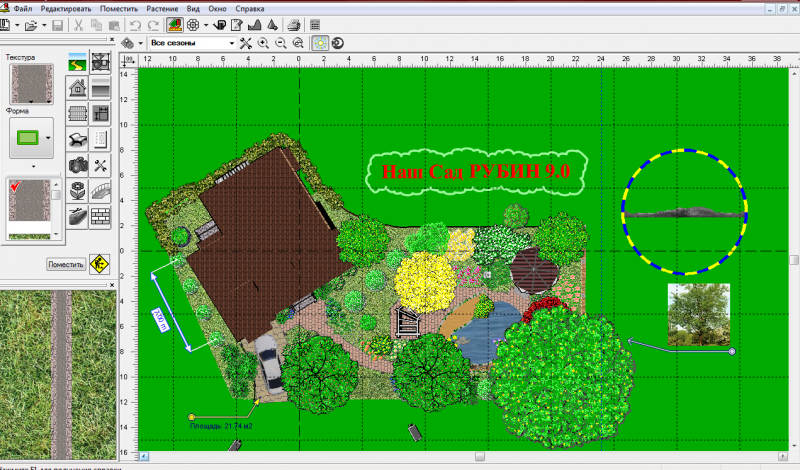Expand the Open file dropdown arrow
The width and height of the screenshot is (800, 470).
click(x=44, y=25)
